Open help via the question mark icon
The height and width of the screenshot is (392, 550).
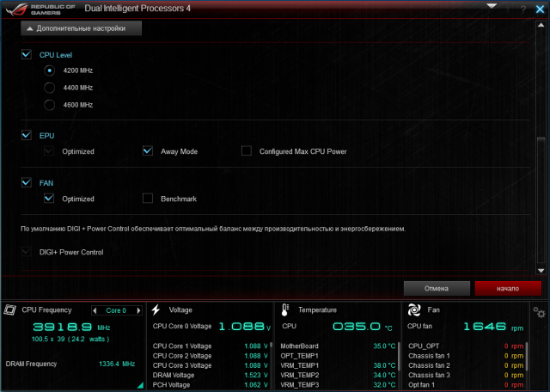point(523,9)
